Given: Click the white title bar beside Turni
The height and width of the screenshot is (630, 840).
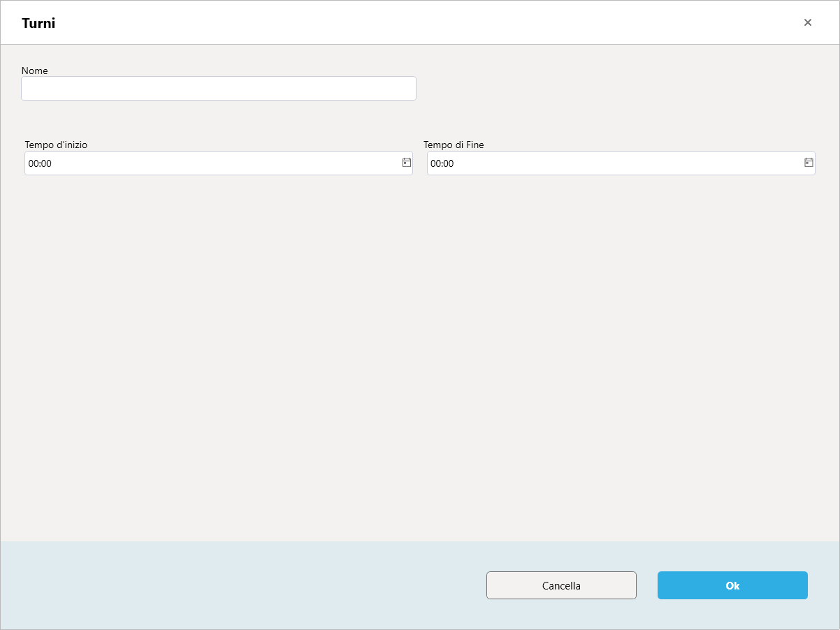Looking at the screenshot, I should click(419, 22).
